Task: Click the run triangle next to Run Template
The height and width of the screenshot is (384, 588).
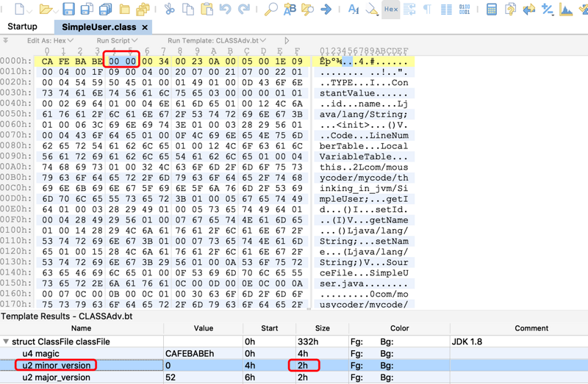Action: click(287, 40)
